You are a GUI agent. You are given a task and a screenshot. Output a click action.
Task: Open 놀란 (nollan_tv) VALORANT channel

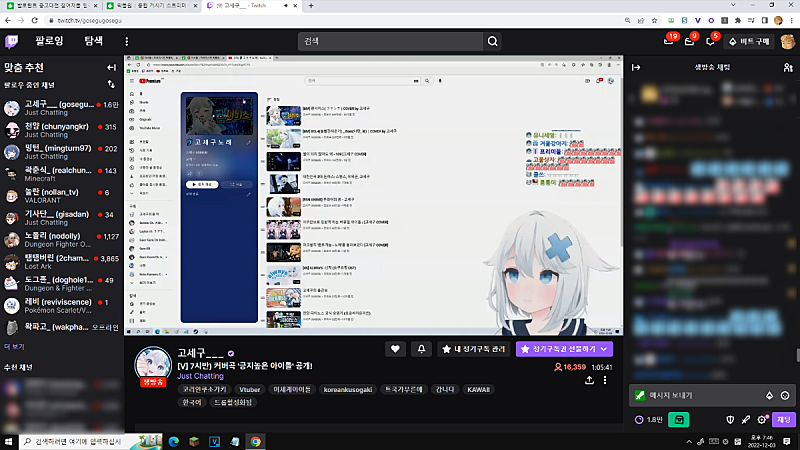click(61, 196)
